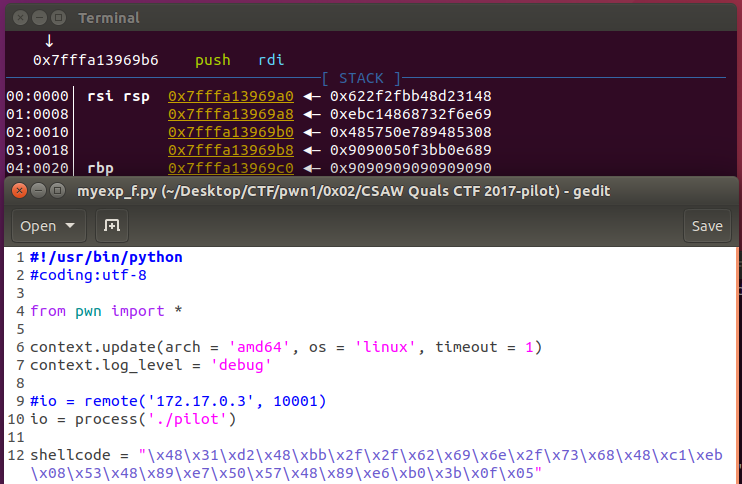Click stack offset 04:0020 in Terminal
Screen dimensions: 742x484
37,168
